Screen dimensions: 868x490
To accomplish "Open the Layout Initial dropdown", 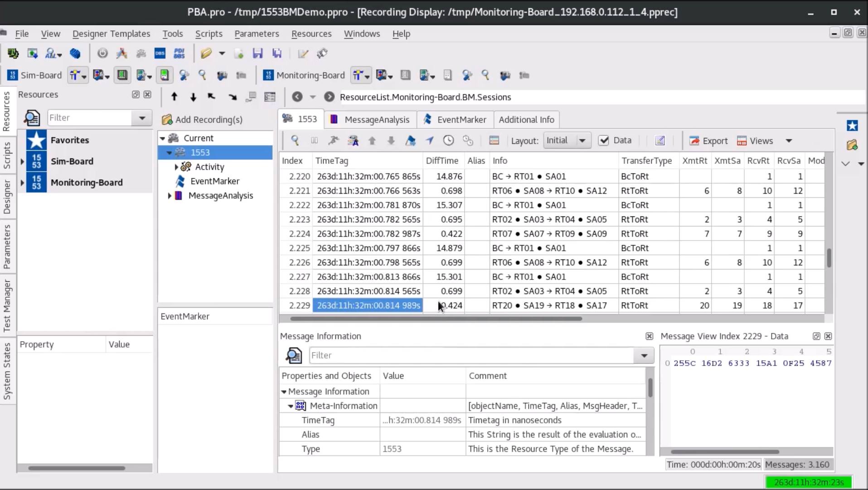I will tap(582, 141).
